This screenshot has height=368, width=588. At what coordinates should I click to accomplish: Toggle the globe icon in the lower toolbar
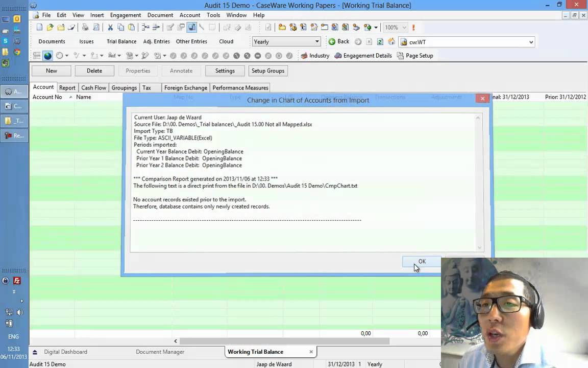(47, 56)
